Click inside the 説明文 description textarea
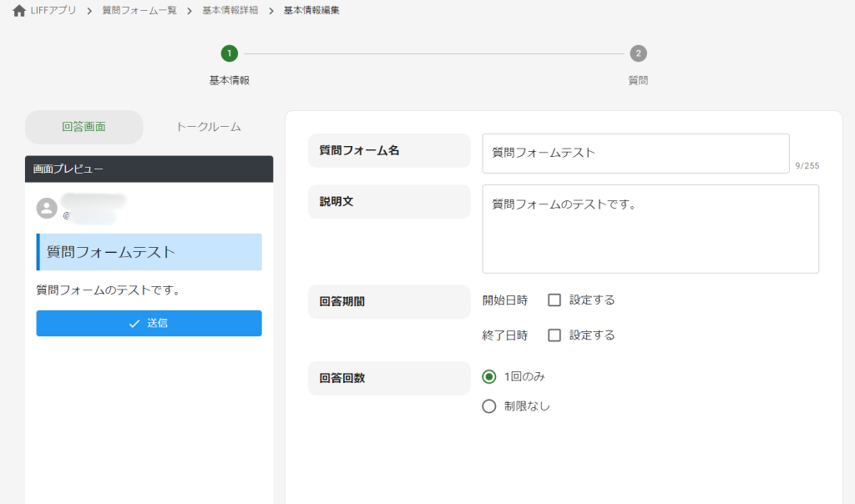This screenshot has width=855, height=504. click(x=650, y=228)
